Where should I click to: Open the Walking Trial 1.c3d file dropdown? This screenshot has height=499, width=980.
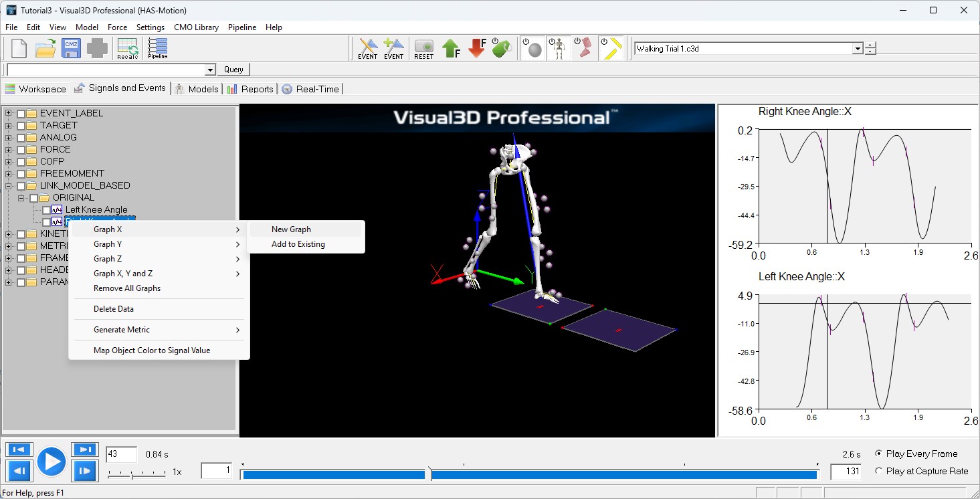[858, 49]
